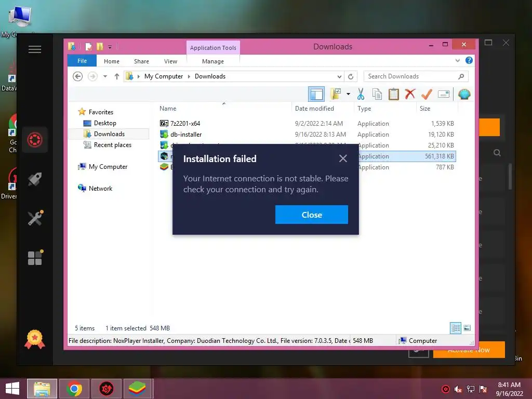Switch to the View ribbon tab
Screen dimensions: 532x399
170,61
